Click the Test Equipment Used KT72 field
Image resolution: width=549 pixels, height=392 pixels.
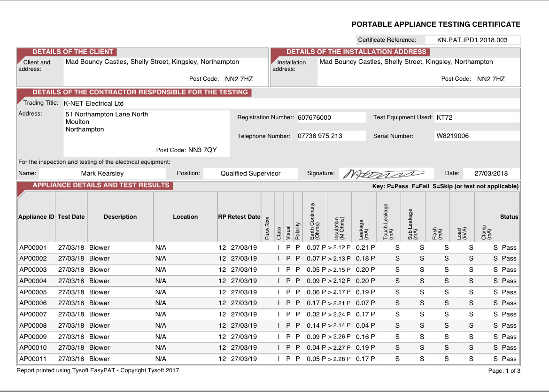pyautogui.click(x=477, y=118)
